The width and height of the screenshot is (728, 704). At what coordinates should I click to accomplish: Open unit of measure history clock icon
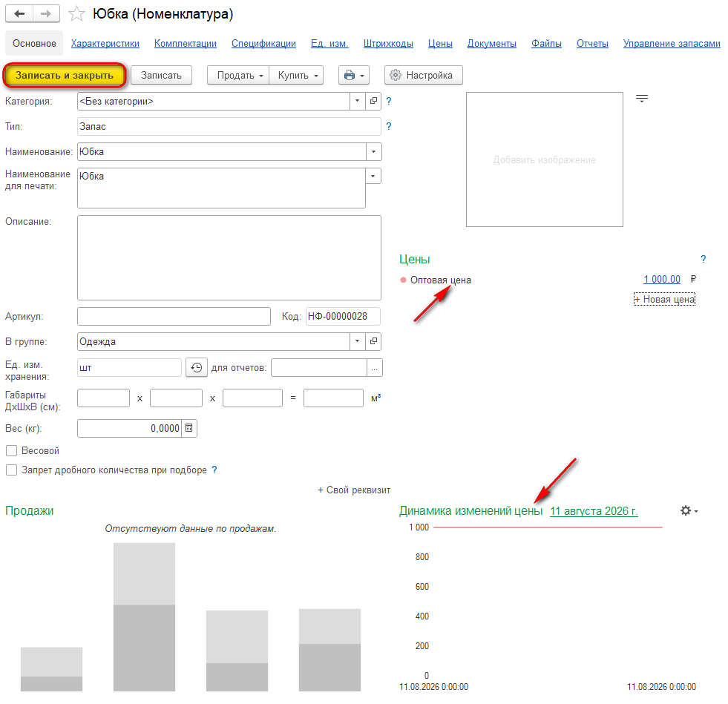coord(197,367)
